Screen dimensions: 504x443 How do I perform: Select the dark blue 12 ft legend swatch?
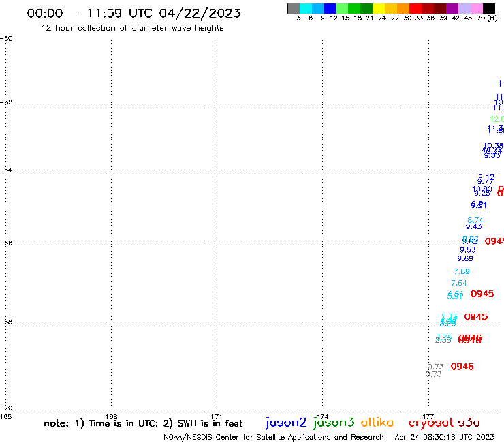click(330, 8)
